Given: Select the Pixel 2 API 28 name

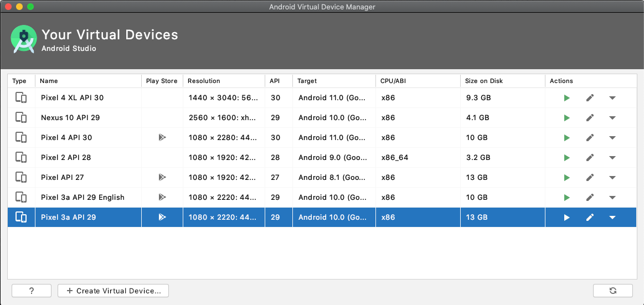Looking at the screenshot, I should pos(66,158).
